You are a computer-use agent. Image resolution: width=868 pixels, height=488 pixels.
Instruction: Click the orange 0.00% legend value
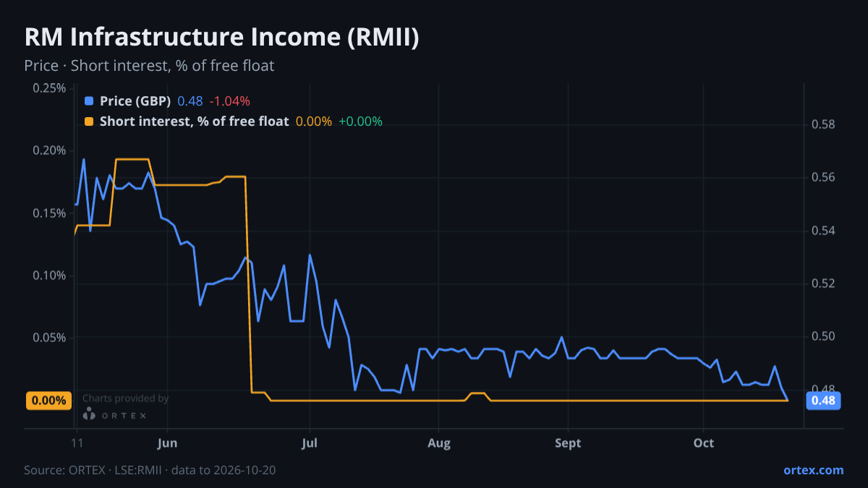pyautogui.click(x=314, y=121)
